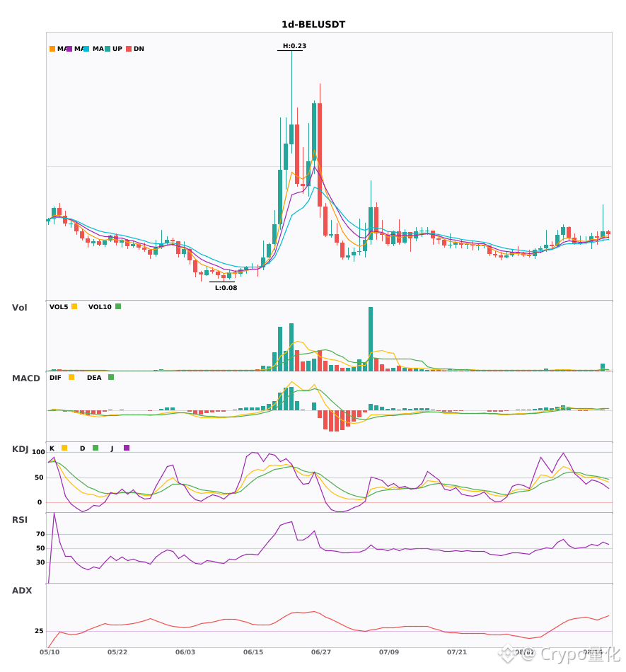Click the Vol panel label
This screenshot has width=626, height=672.
(x=19, y=307)
